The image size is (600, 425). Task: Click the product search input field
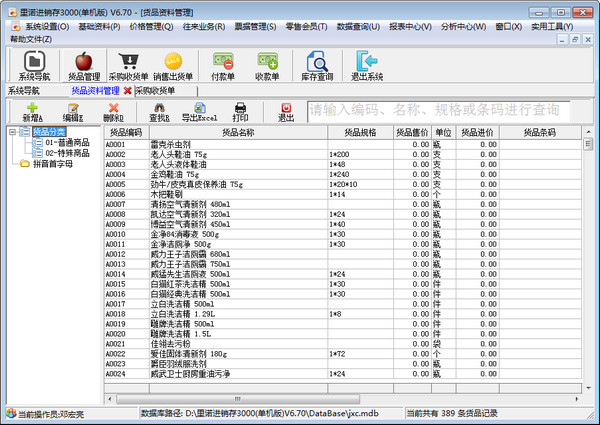[x=450, y=110]
